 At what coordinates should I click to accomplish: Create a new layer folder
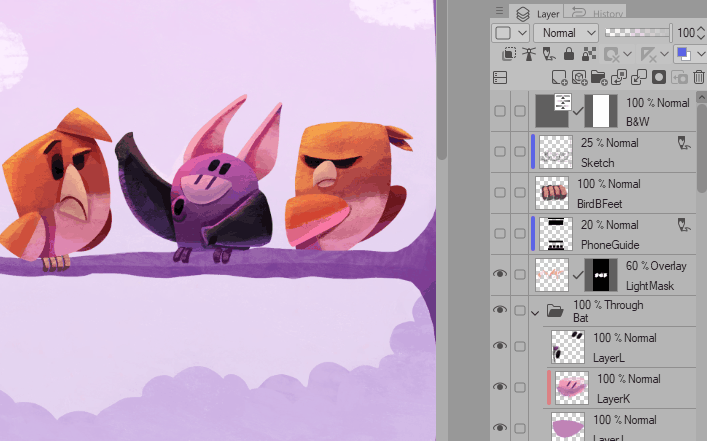599,77
